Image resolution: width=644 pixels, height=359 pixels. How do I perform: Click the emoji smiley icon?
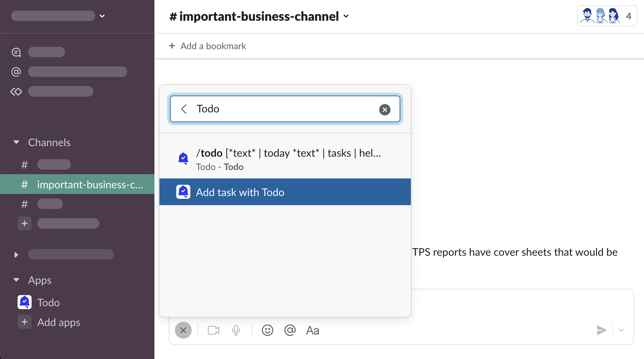pos(267,330)
